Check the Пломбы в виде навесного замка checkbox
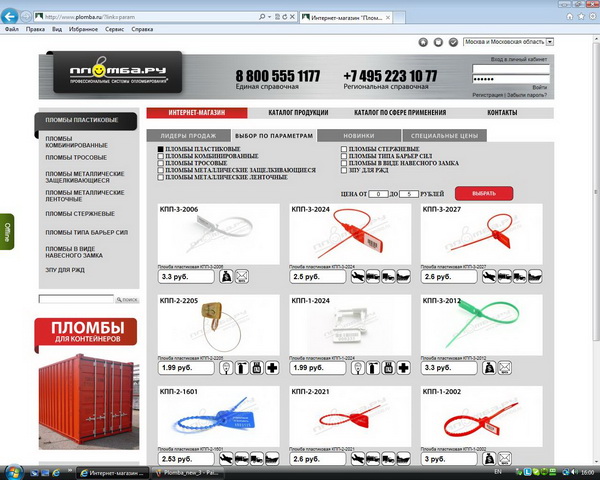Screen dimensions: 600x480 pyautogui.click(x=344, y=163)
